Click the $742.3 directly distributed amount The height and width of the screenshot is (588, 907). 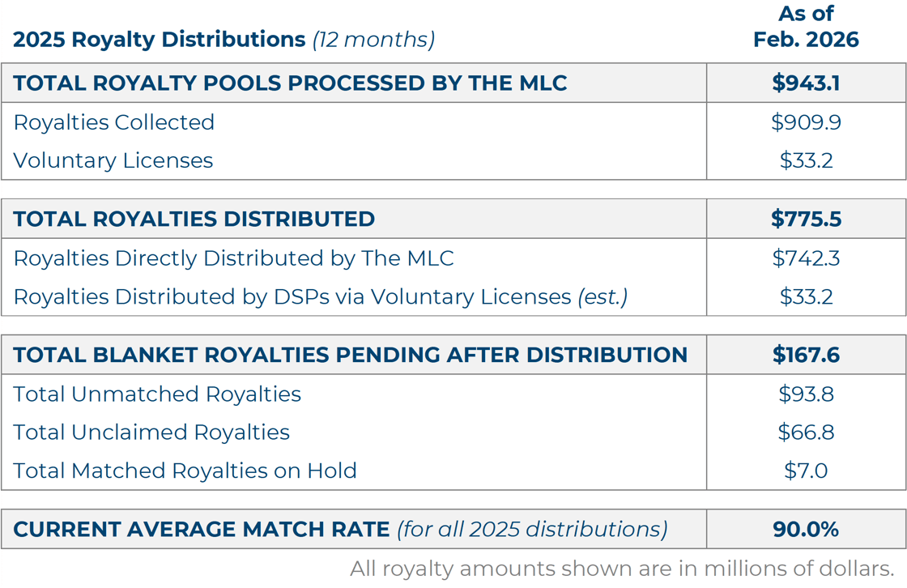point(806,258)
